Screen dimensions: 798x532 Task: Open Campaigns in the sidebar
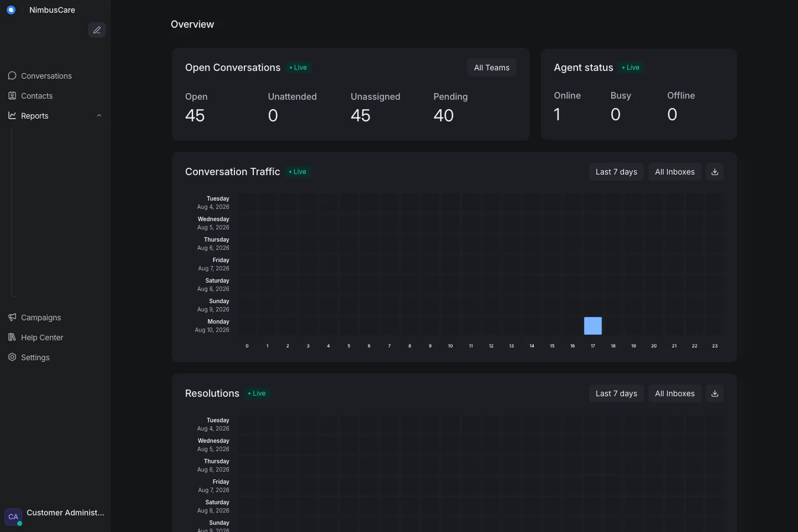coord(55,318)
